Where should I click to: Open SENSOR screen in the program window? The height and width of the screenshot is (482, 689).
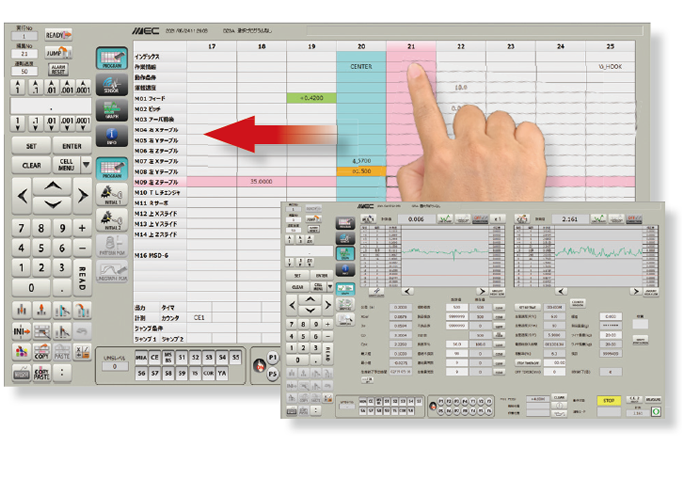point(112,84)
